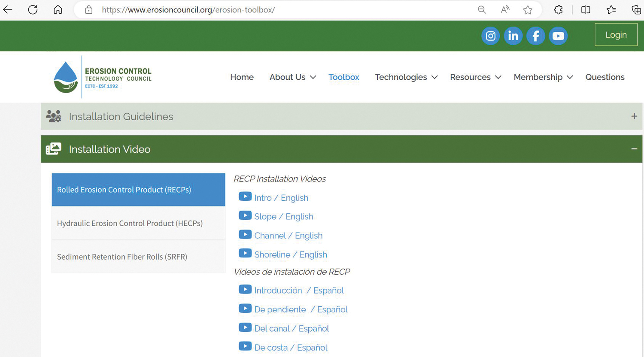Open the YouTube social icon

click(x=558, y=36)
